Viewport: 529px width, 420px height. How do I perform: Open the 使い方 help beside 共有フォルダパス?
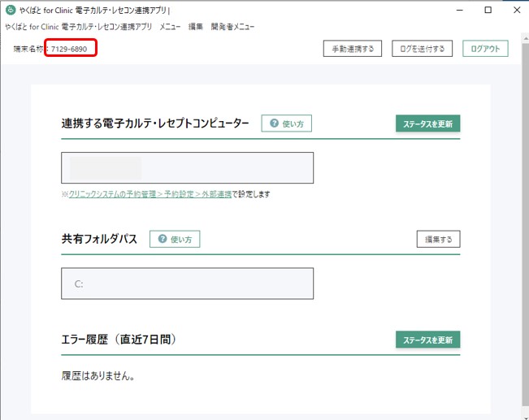point(175,239)
